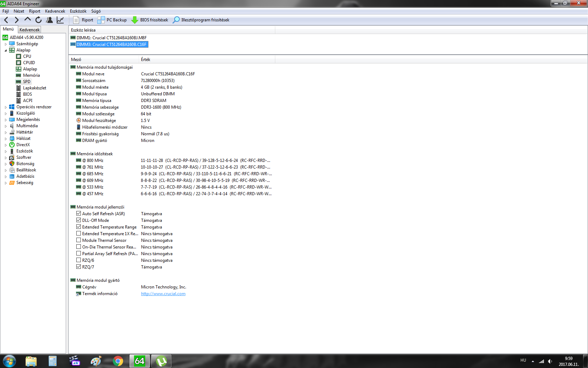Toggle On-Die Thermal Sensor Readout checkbox

click(x=78, y=247)
